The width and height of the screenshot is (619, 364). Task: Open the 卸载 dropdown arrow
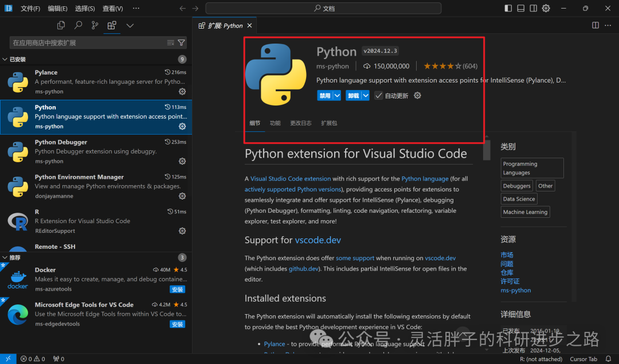click(366, 96)
